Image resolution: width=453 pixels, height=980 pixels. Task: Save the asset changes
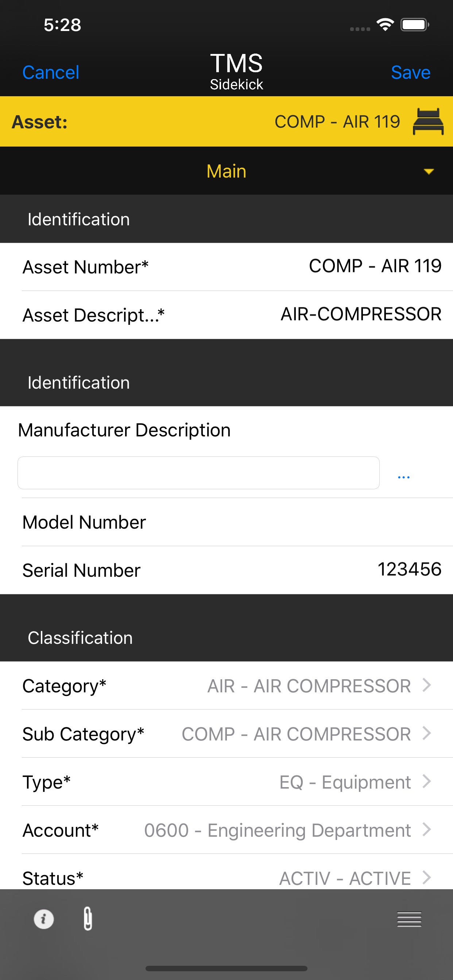pos(410,72)
